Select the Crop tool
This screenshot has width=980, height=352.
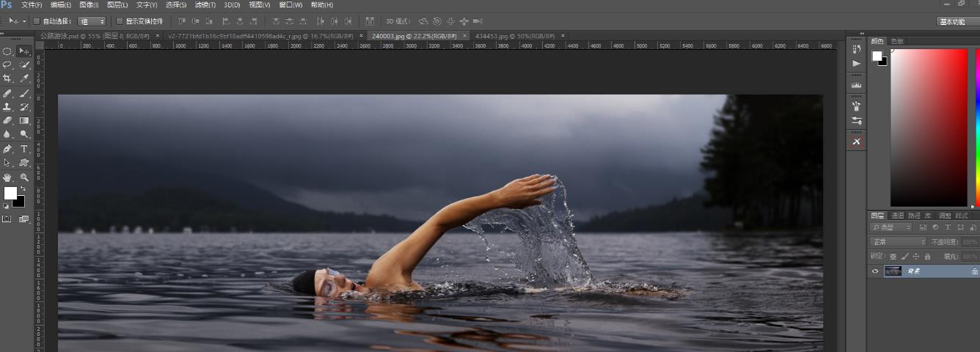(7, 78)
